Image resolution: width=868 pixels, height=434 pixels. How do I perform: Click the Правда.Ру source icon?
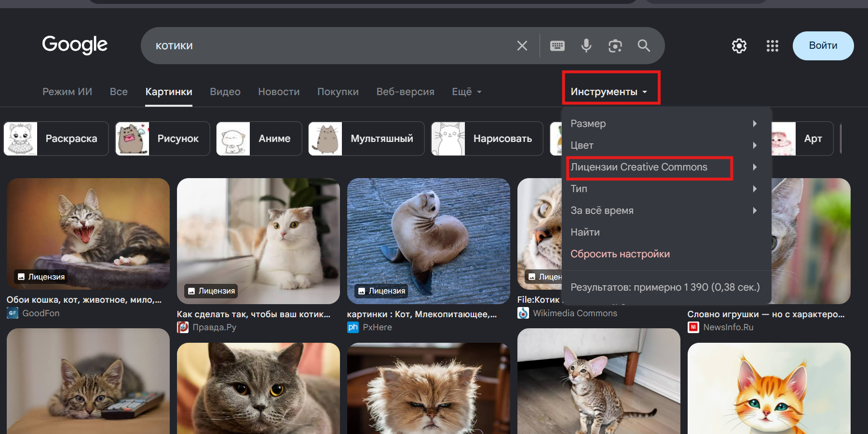(x=183, y=327)
